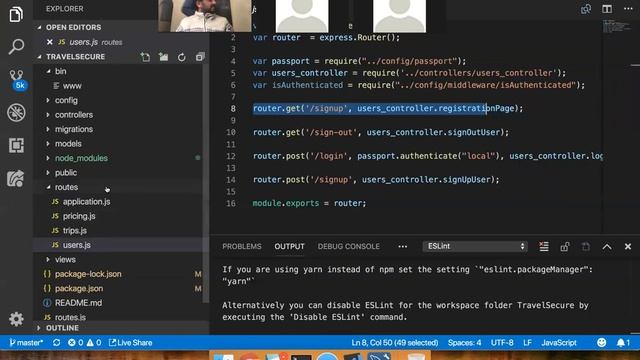The width and height of the screenshot is (640, 360).
Task: Change end of line sequence LF
Action: (x=527, y=342)
